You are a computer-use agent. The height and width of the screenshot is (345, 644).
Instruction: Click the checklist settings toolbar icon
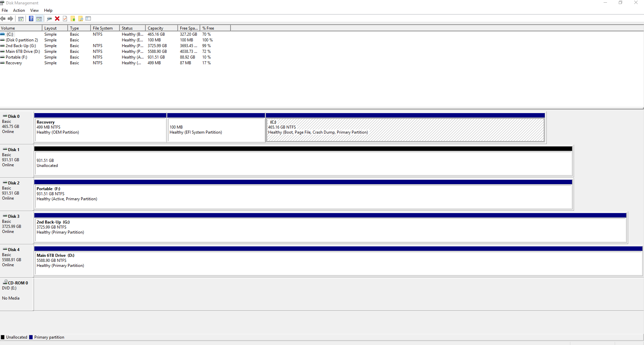pyautogui.click(x=88, y=19)
